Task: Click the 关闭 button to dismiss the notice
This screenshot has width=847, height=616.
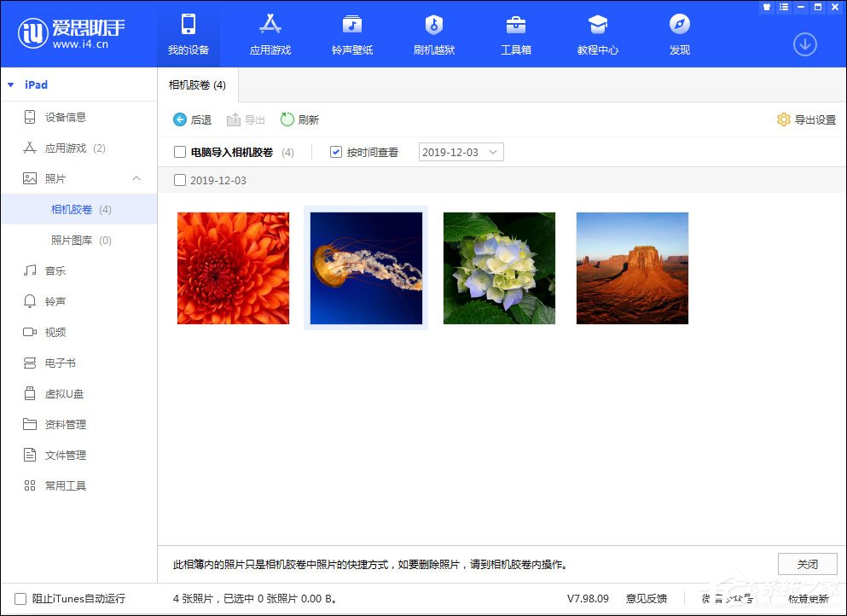Action: tap(807, 564)
